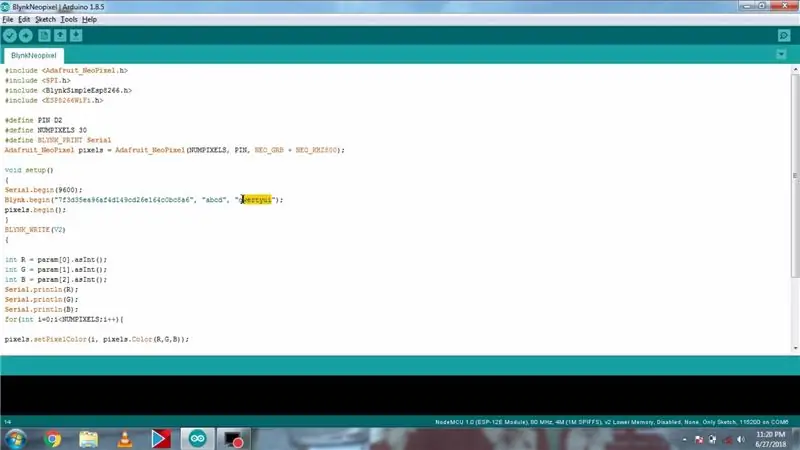Click the "Serial.println(G);" line

pyautogui.click(x=41, y=299)
